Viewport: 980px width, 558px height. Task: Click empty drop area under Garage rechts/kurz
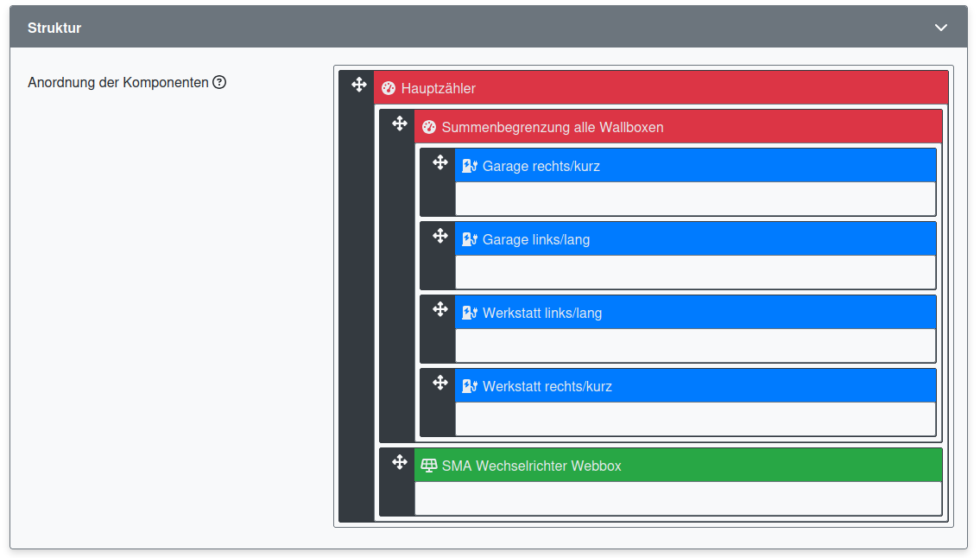(695, 199)
